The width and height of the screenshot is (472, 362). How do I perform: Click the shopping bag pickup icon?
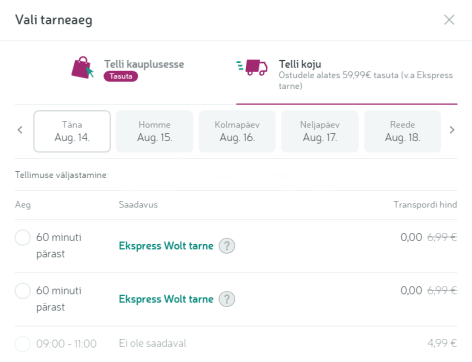pyautogui.click(x=82, y=68)
